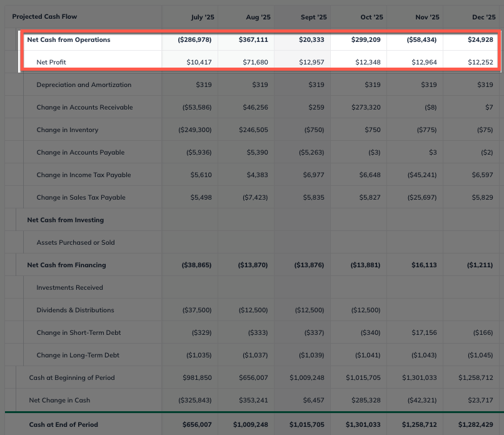The height and width of the screenshot is (435, 504).
Task: Click the $16,113 November financing value
Action: tap(424, 265)
